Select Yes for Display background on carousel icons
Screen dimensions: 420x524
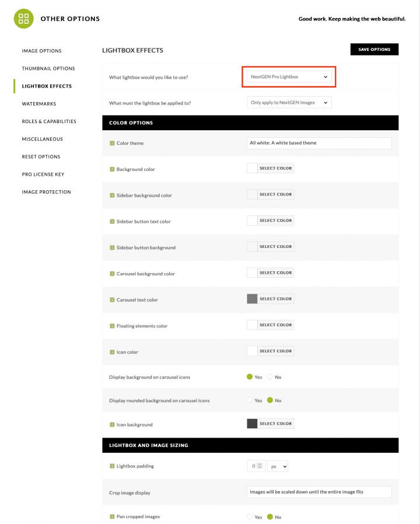(250, 376)
